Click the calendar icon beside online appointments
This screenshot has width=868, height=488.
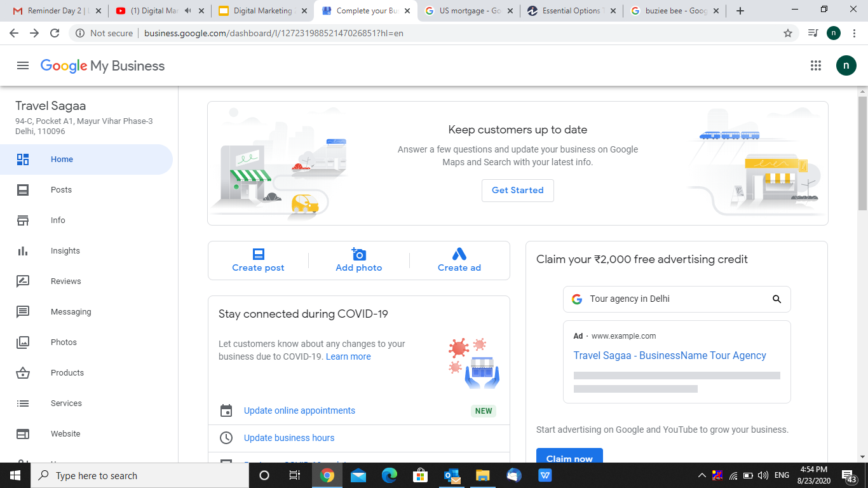pyautogui.click(x=226, y=410)
